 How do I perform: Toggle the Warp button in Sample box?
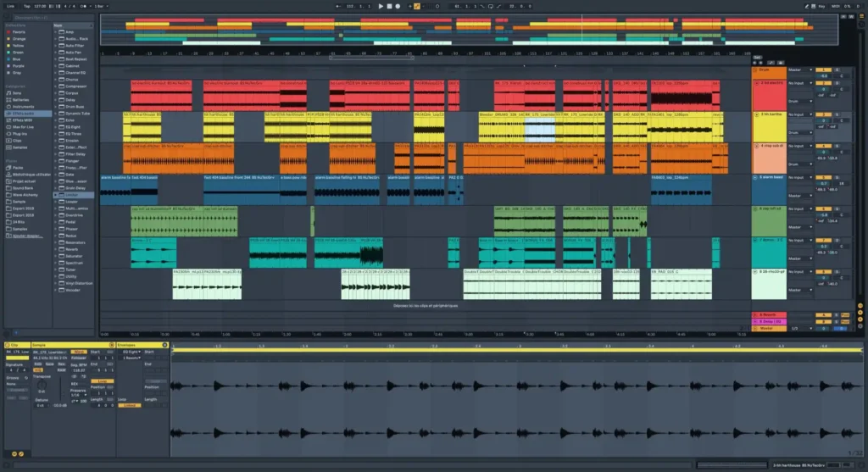(x=79, y=352)
